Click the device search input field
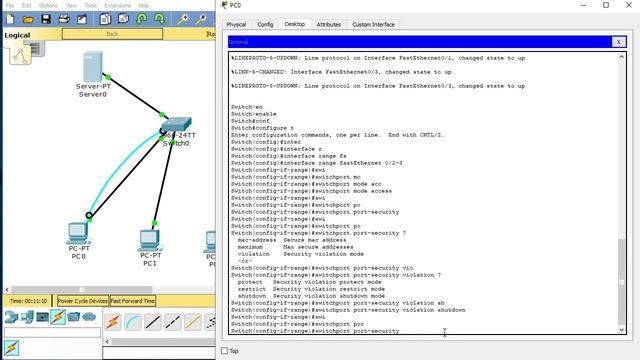 [52, 333]
